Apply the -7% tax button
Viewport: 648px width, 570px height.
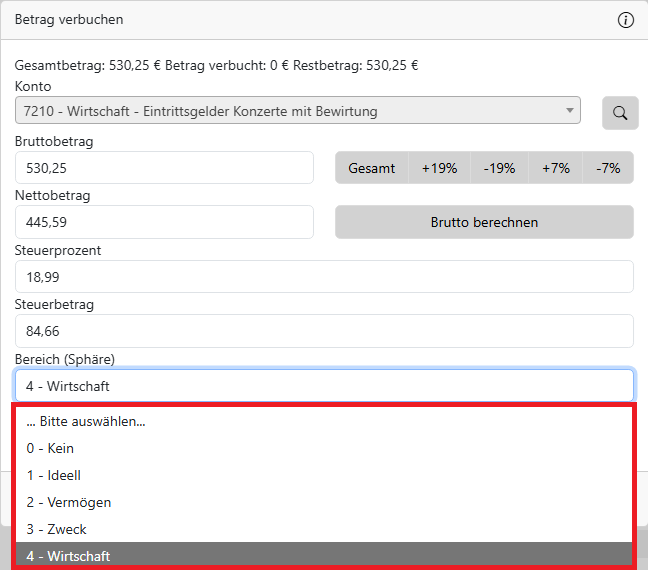click(608, 168)
